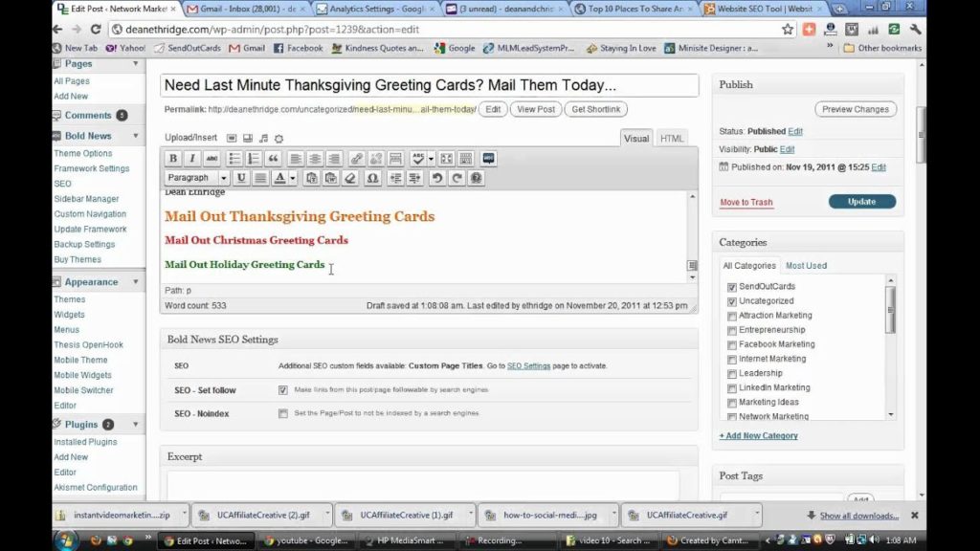Open dropdown for instantvideomarketin zip download
Viewport: 980px width, 551px height.
pos(184,515)
